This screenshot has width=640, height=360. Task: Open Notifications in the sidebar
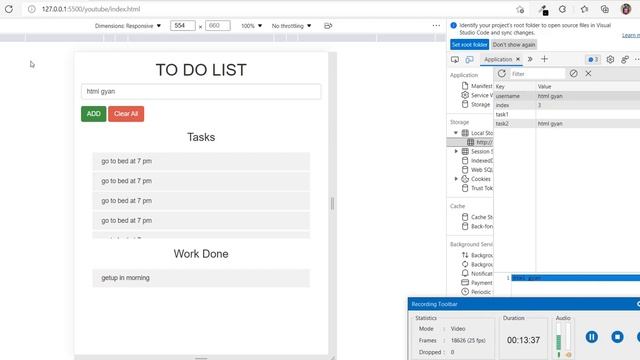coord(477,273)
